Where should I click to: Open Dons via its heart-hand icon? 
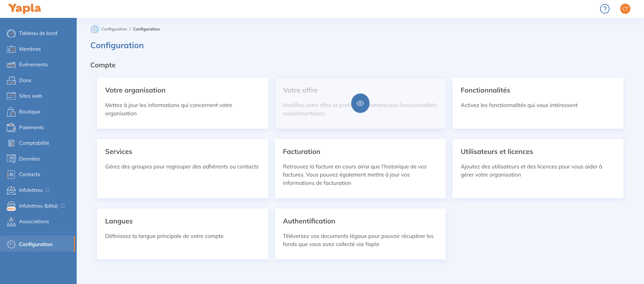pos(11,80)
